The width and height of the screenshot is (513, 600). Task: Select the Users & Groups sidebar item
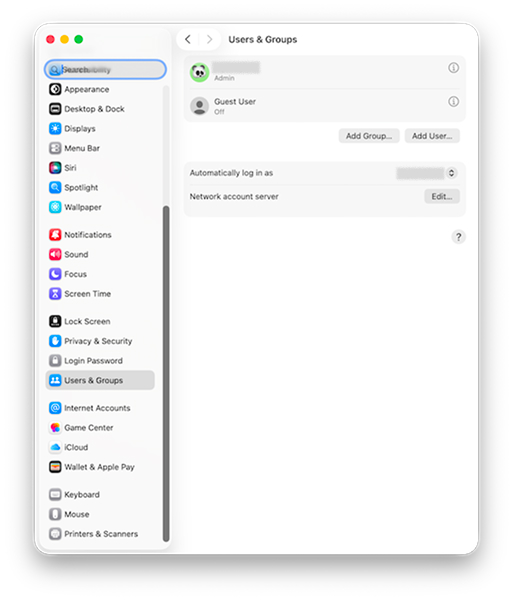pos(100,380)
